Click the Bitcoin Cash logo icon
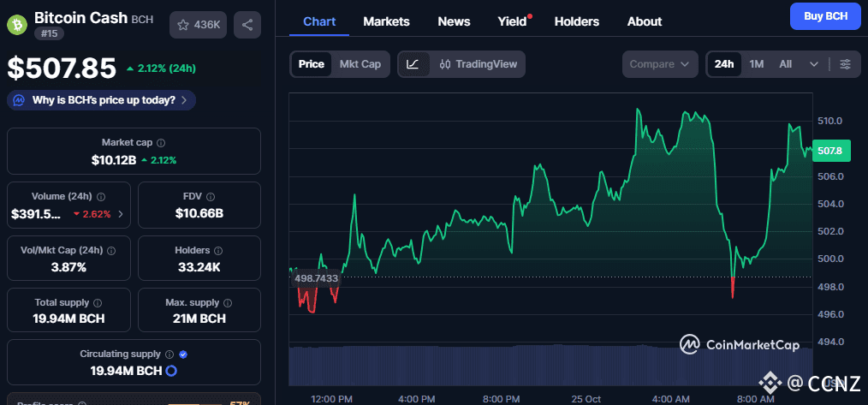This screenshot has width=868, height=405. (17, 24)
